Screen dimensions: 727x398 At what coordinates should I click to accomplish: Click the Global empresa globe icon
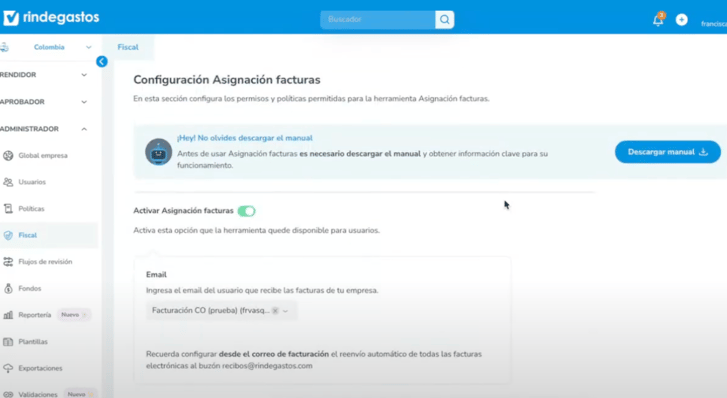(x=8, y=155)
